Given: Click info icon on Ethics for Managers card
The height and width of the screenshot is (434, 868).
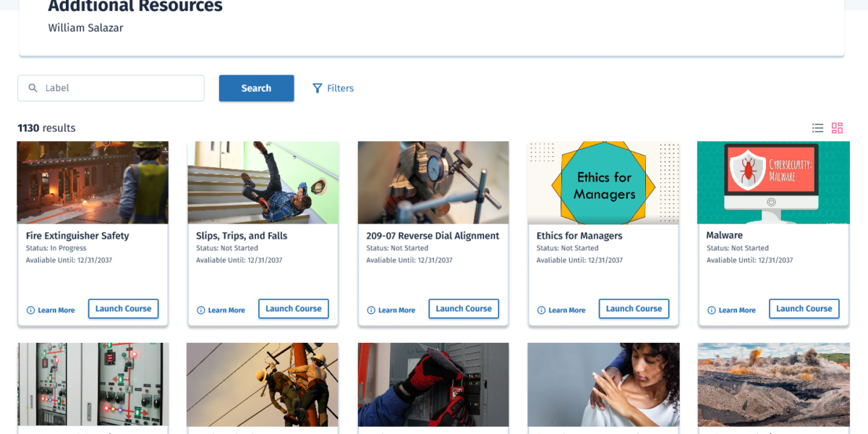Looking at the screenshot, I should pos(541,310).
